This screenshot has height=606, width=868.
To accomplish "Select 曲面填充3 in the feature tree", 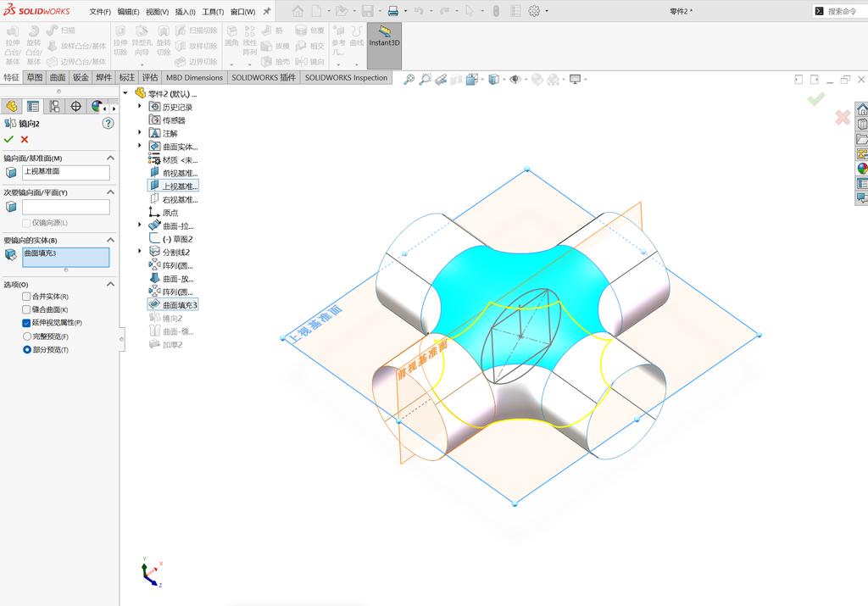I will point(173,305).
